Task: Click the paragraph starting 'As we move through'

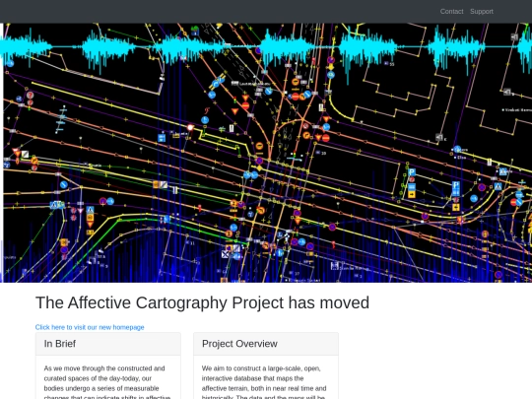Action: pyautogui.click(x=108, y=381)
